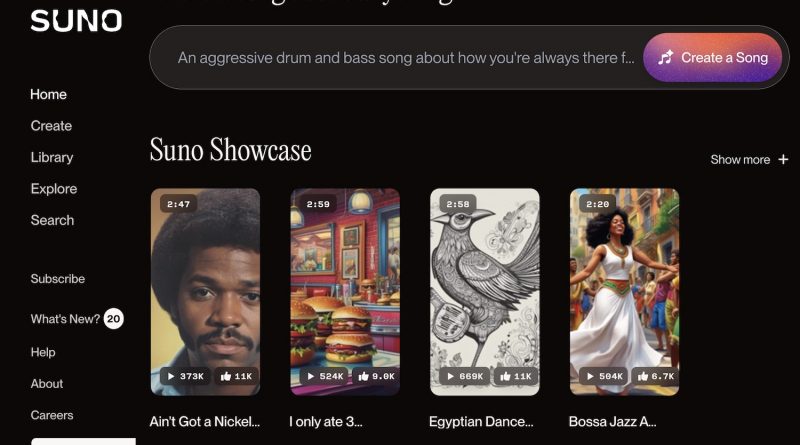Open the Create page from sidebar
Viewport: 800px width, 445px height.
[x=51, y=126]
